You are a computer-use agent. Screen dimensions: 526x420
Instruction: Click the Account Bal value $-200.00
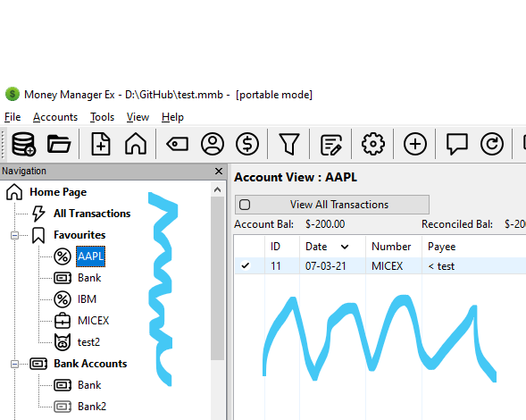click(325, 224)
